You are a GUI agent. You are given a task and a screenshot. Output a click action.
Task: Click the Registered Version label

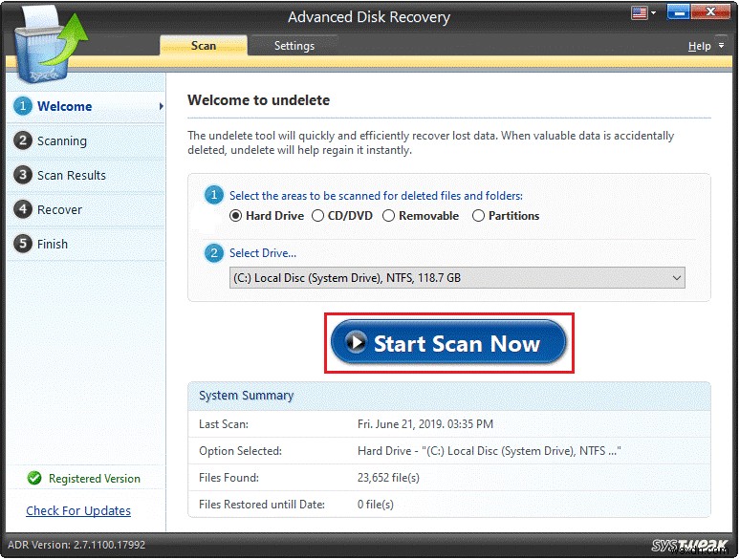pos(95,479)
